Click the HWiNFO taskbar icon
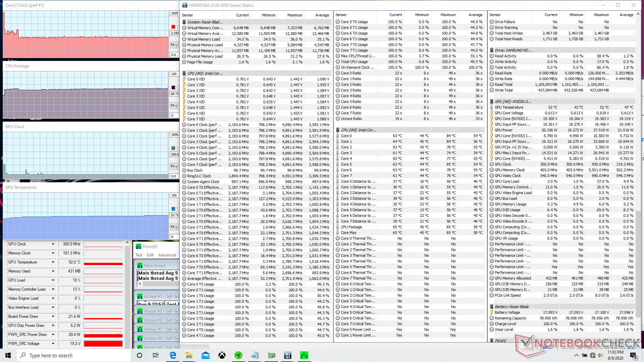This screenshot has width=644, height=362. point(287,355)
